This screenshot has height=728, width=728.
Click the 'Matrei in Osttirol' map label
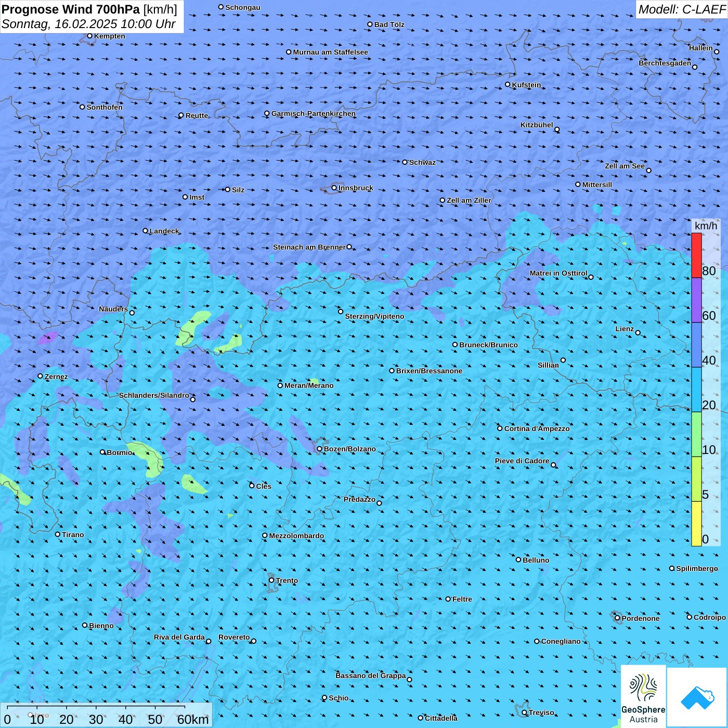pyautogui.click(x=558, y=273)
